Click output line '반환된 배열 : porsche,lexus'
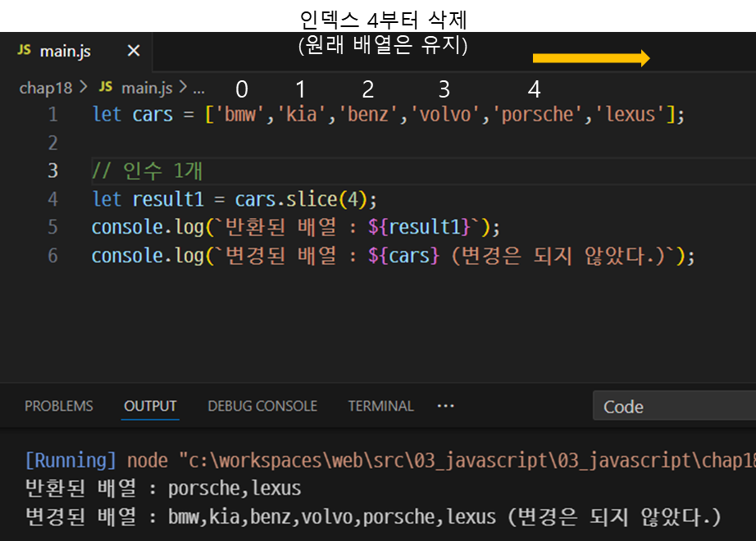Screen dimensions: 756x541 coord(163,489)
